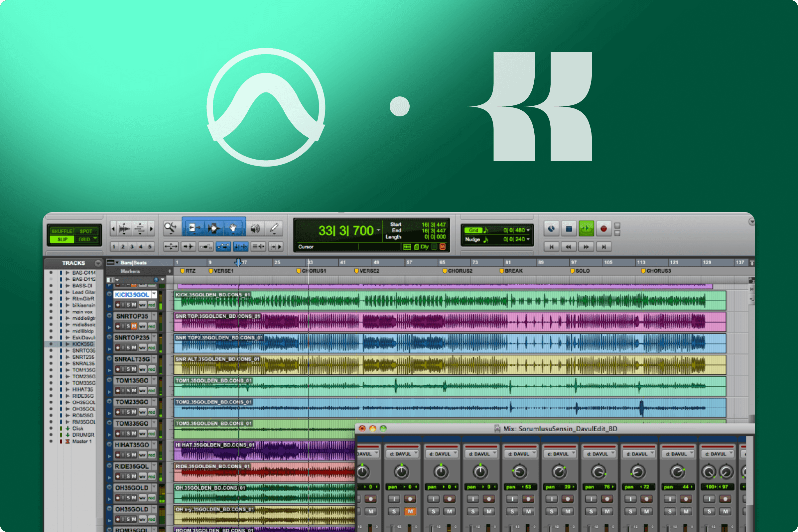798x532 pixels.
Task: Select the Scrubber speaker tool
Action: [255, 228]
